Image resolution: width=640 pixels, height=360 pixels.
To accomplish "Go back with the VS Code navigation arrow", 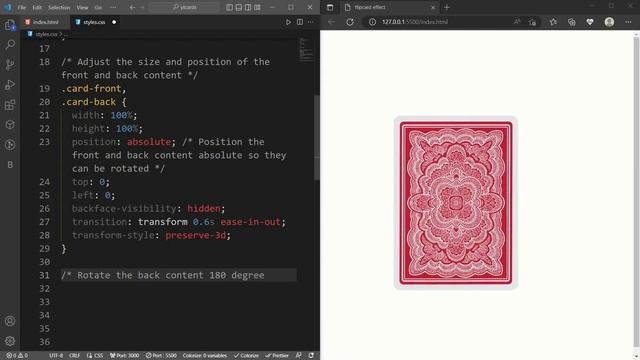I will (132, 7).
